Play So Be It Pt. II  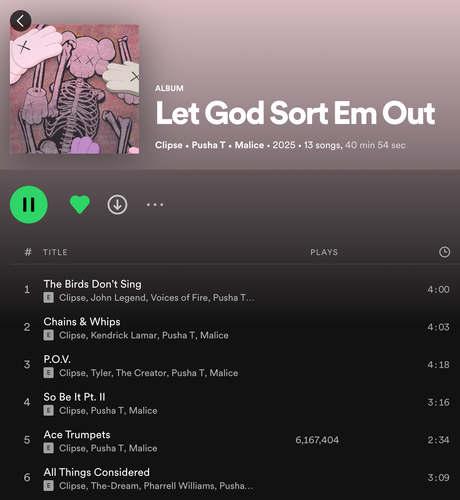tap(230, 403)
